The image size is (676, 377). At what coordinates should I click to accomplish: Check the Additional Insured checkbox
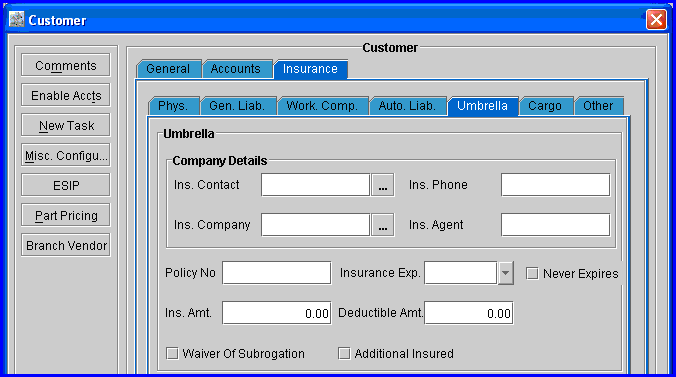(x=344, y=354)
